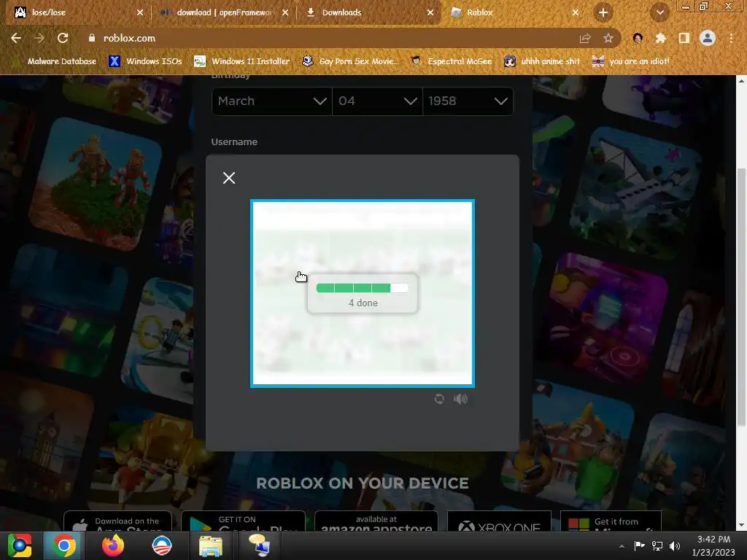
Task: Close the Roblox tab
Action: [576, 12]
